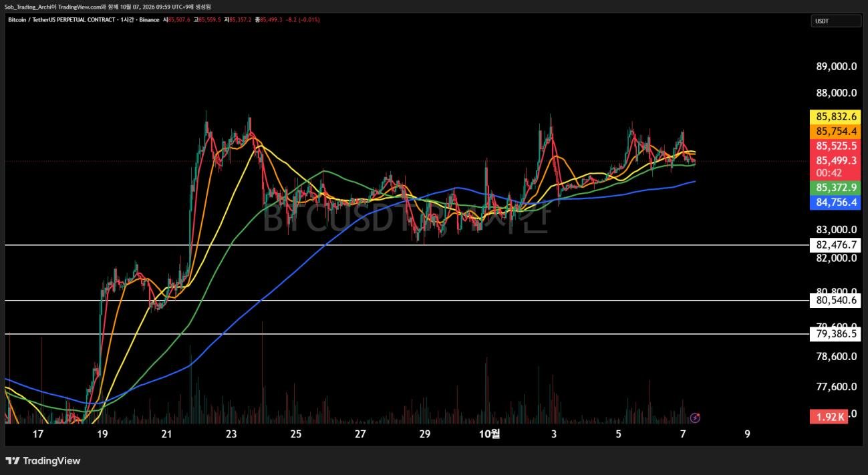Screen dimensions: 868x475
Task: Click date 7 on the time axis
Action: click(x=683, y=434)
